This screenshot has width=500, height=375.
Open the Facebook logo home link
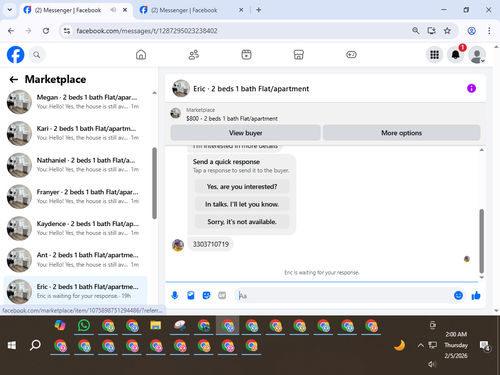point(15,55)
